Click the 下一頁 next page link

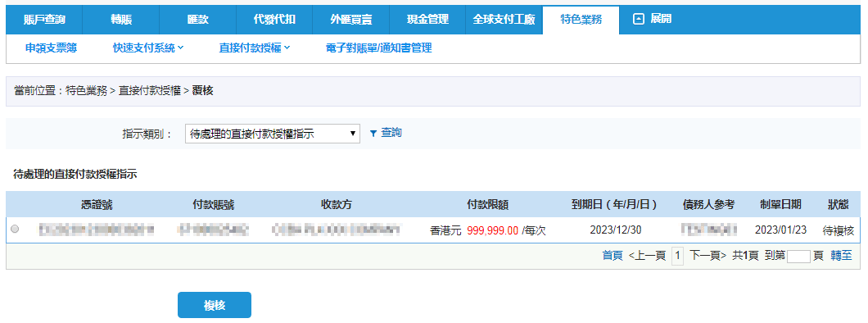(708, 256)
